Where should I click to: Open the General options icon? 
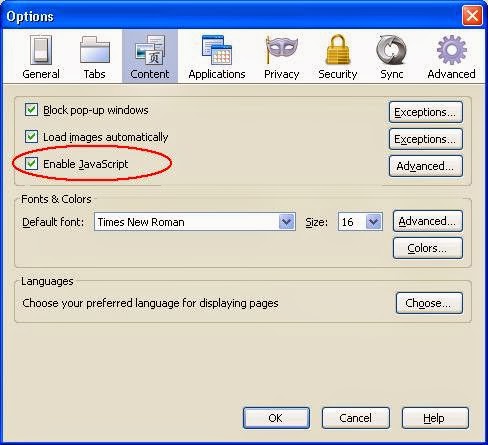[x=41, y=50]
